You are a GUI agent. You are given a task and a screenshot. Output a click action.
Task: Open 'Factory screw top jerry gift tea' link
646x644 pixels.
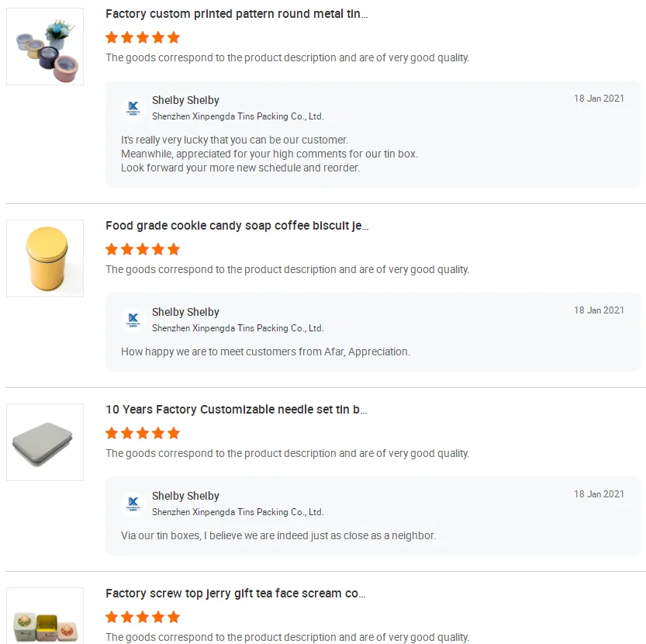coord(235,594)
